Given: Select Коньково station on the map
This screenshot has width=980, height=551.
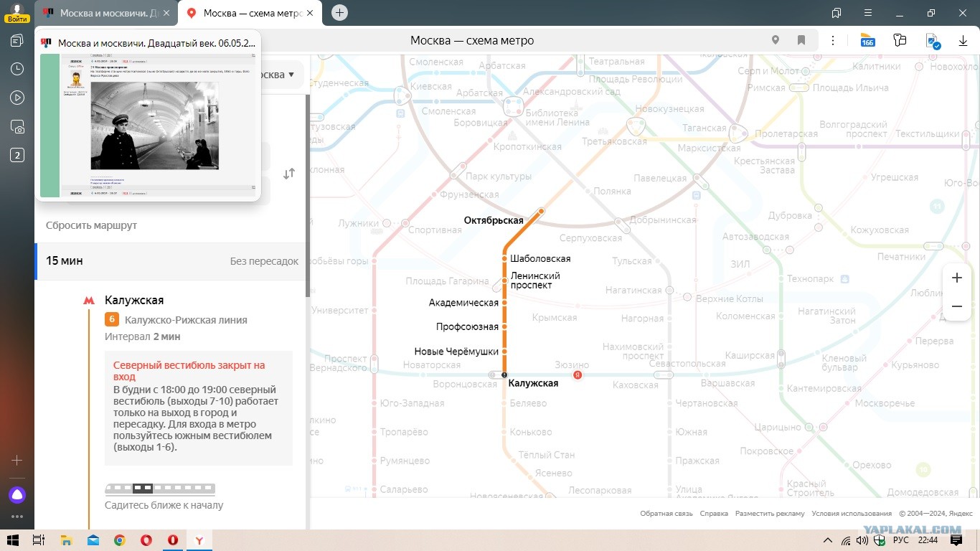Looking at the screenshot, I should point(531,432).
